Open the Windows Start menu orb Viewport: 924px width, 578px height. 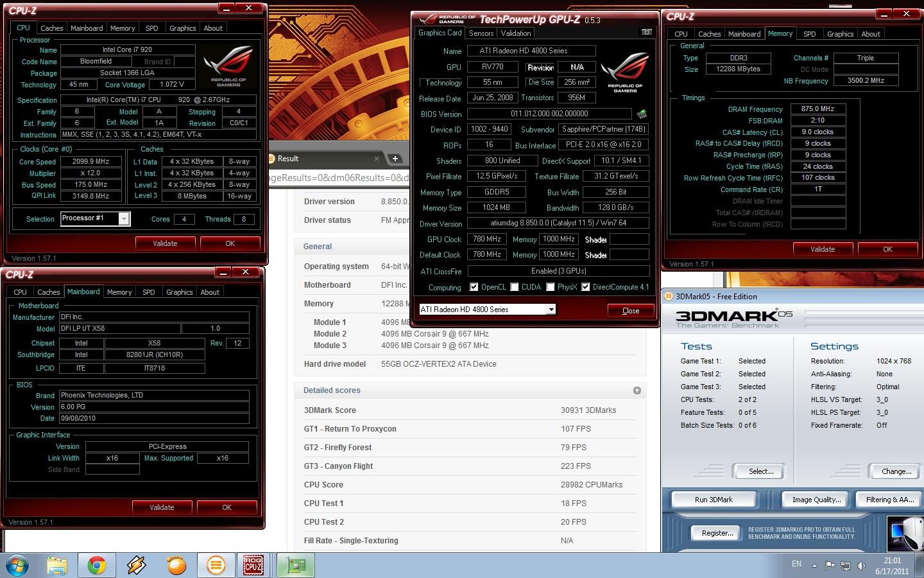pyautogui.click(x=17, y=565)
